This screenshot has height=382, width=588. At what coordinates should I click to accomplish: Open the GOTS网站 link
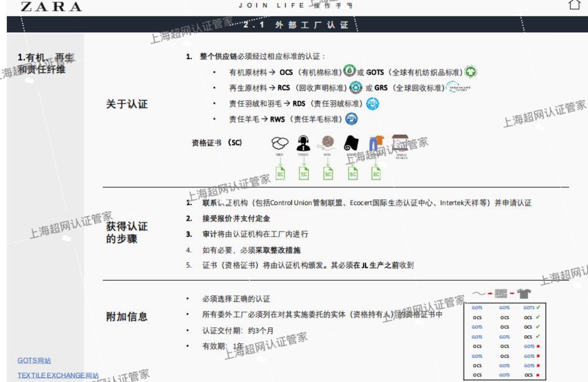click(34, 360)
